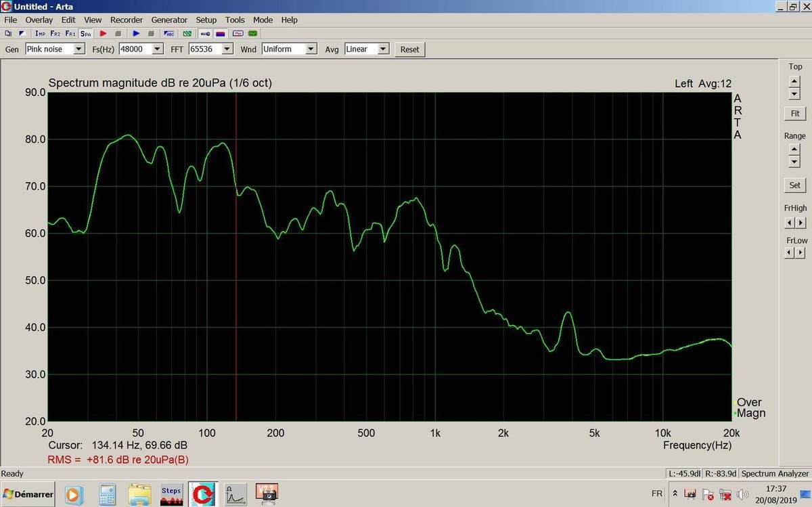Viewport: 812px width, 507px height.
Task: Click the Fit button
Action: [x=794, y=113]
